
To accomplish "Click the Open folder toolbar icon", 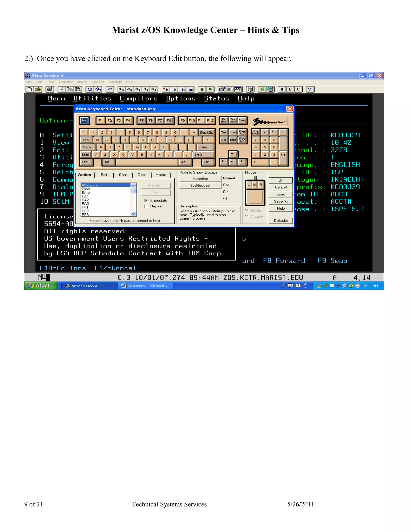I will click(38, 89).
